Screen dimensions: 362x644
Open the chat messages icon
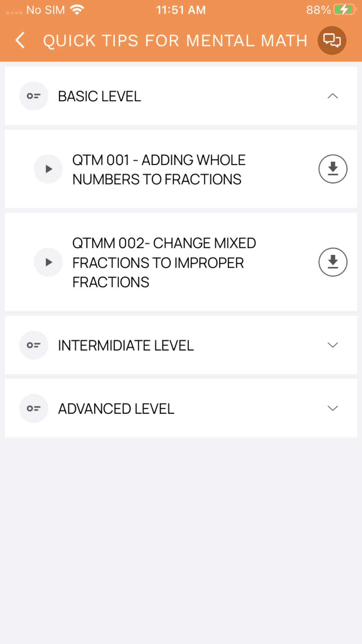tap(332, 40)
